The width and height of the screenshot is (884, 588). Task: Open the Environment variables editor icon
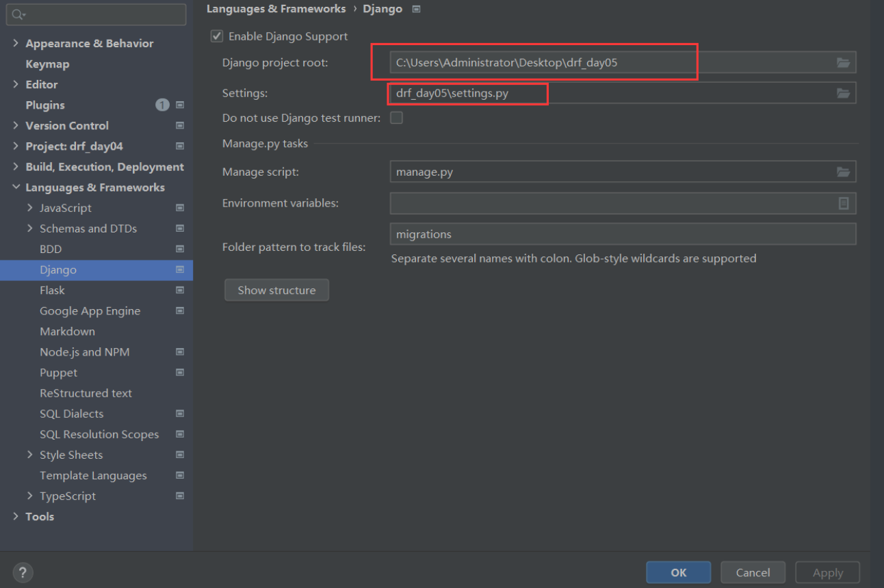[x=844, y=203]
